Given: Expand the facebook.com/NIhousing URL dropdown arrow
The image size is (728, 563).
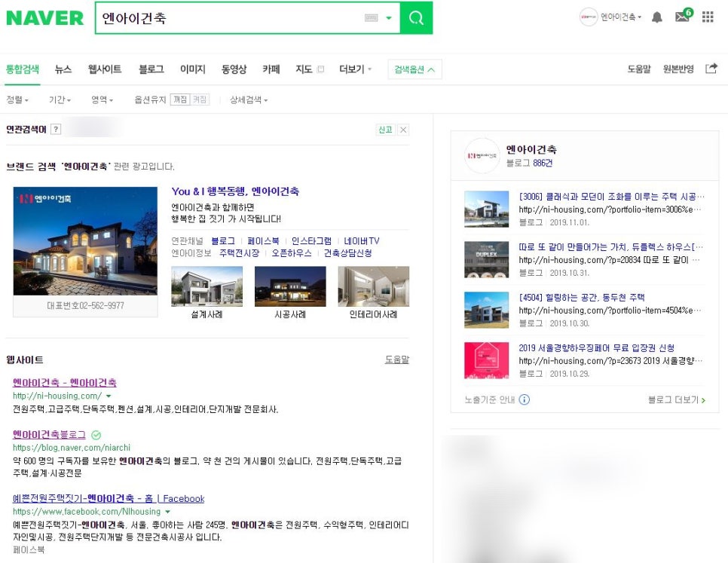Looking at the screenshot, I should pos(167,512).
